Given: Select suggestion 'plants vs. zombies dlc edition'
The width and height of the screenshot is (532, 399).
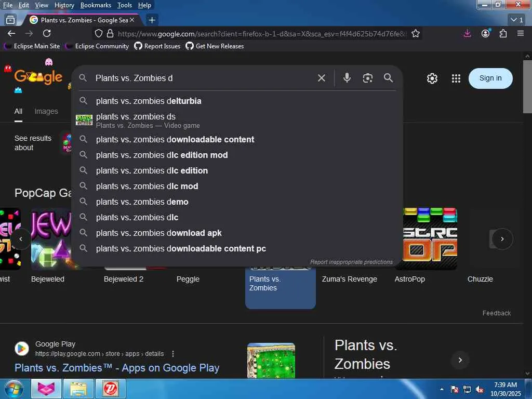Looking at the screenshot, I should pos(237,170).
